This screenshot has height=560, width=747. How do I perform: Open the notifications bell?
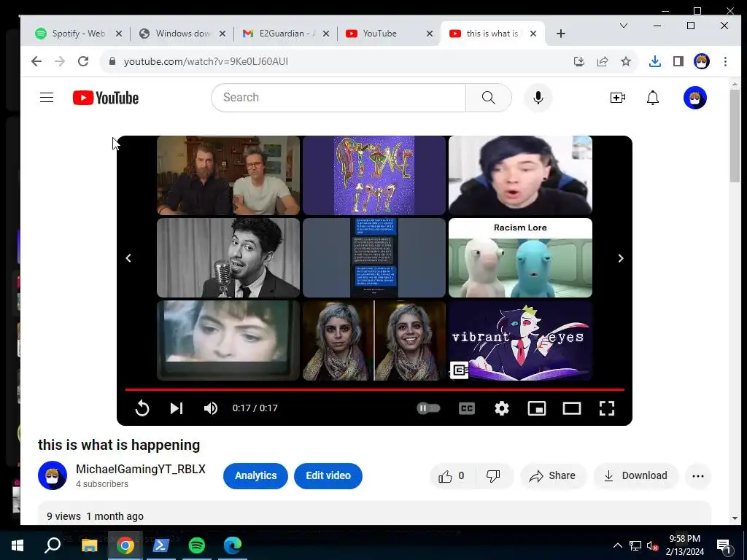653,98
